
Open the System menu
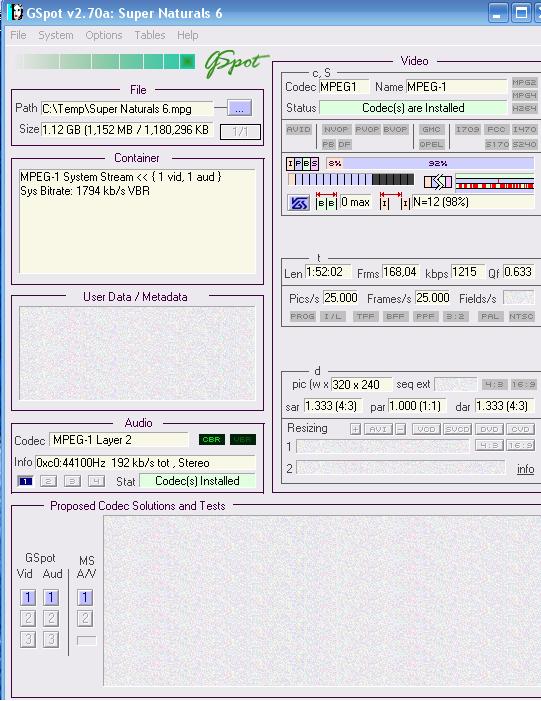(55, 35)
